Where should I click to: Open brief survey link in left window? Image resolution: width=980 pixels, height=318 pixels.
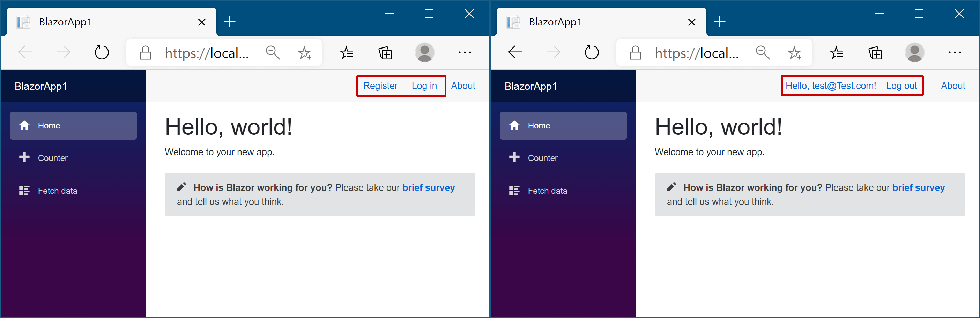[x=429, y=187]
